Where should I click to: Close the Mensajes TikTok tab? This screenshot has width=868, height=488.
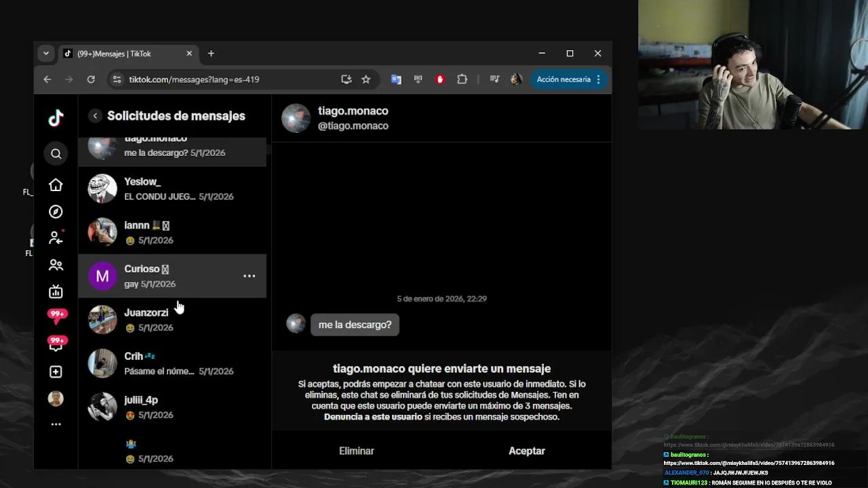coord(189,54)
